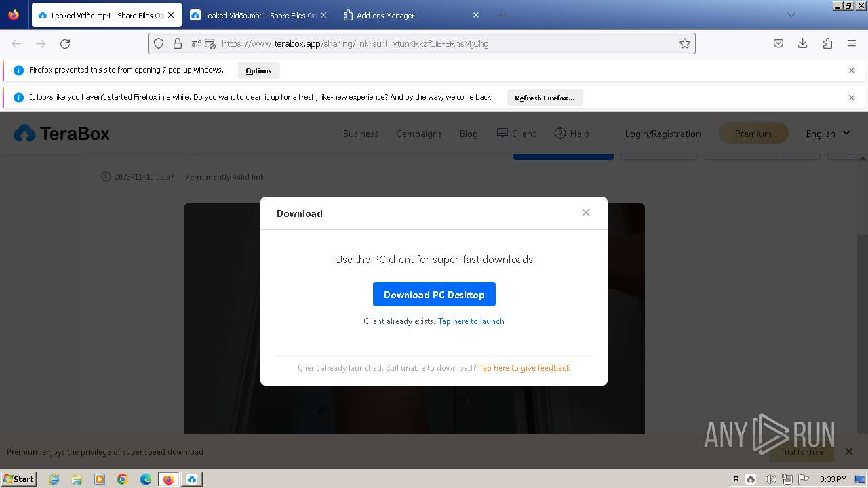Open the Business menu item
The height and width of the screenshot is (488, 868).
coord(360,134)
